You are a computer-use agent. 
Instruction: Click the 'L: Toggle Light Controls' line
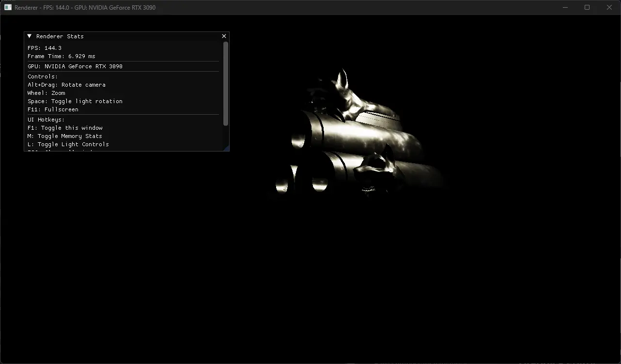click(x=68, y=144)
